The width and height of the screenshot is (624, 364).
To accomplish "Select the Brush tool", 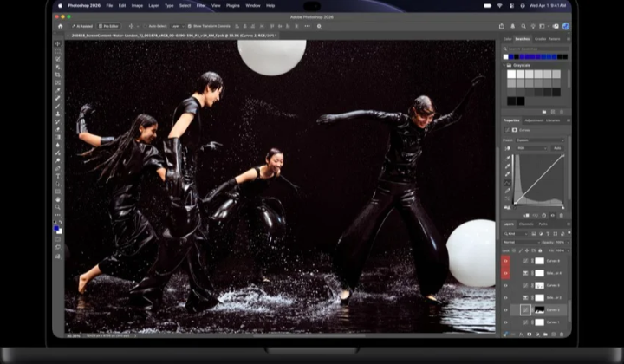I will point(58,106).
